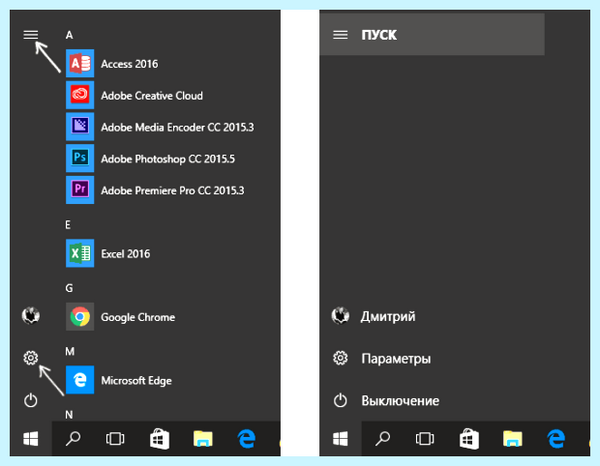The height and width of the screenshot is (466, 600).
Task: Open Edge browser in right taskbar
Action: coord(556,438)
